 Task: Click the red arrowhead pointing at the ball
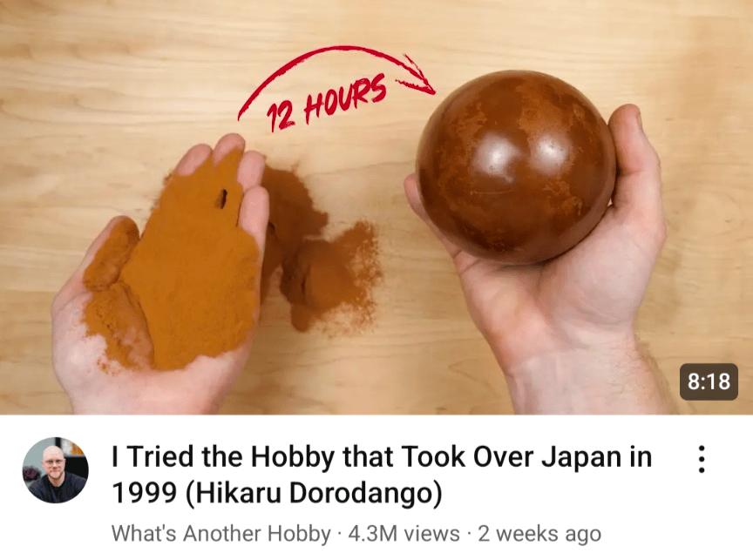[417, 76]
